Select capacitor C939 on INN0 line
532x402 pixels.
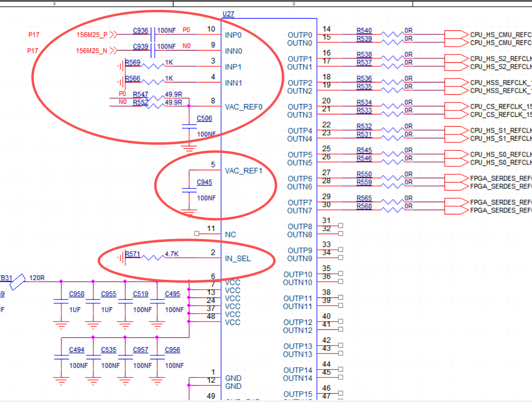tap(153, 51)
